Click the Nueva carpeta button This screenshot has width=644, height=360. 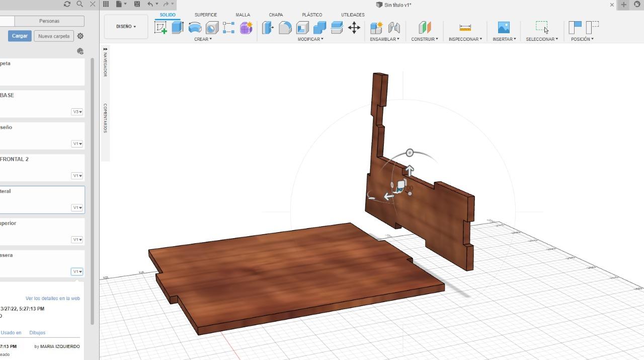pyautogui.click(x=54, y=36)
